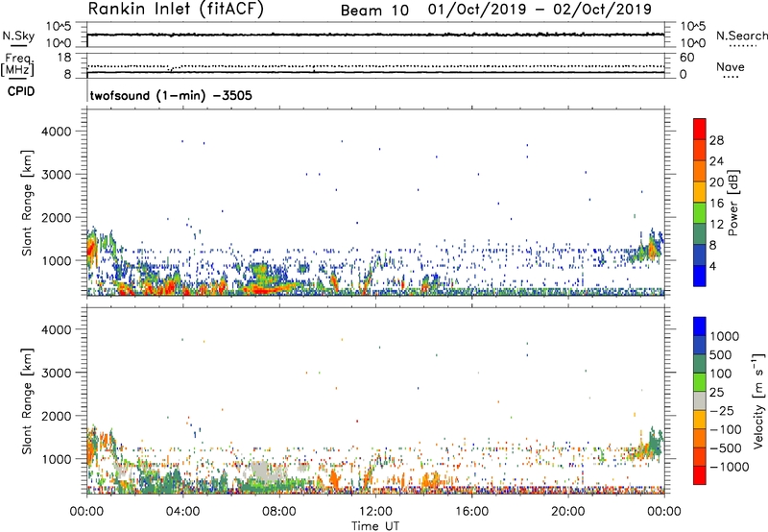Click the 04:00 time tick label
The width and height of the screenshot is (768, 532).
click(x=182, y=512)
